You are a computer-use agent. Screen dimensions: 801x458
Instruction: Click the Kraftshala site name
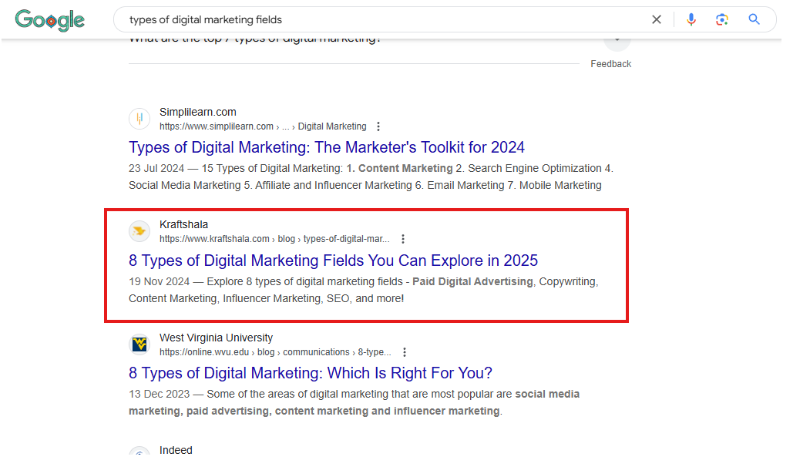(183, 224)
